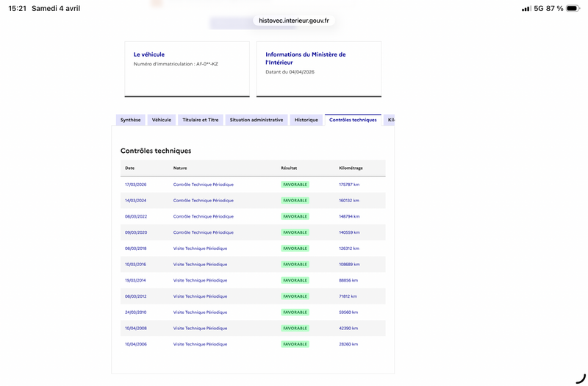Screen dimensions: 588x386
Task: Open Informations du Ministère de l'Intérieur card
Action: (319, 69)
